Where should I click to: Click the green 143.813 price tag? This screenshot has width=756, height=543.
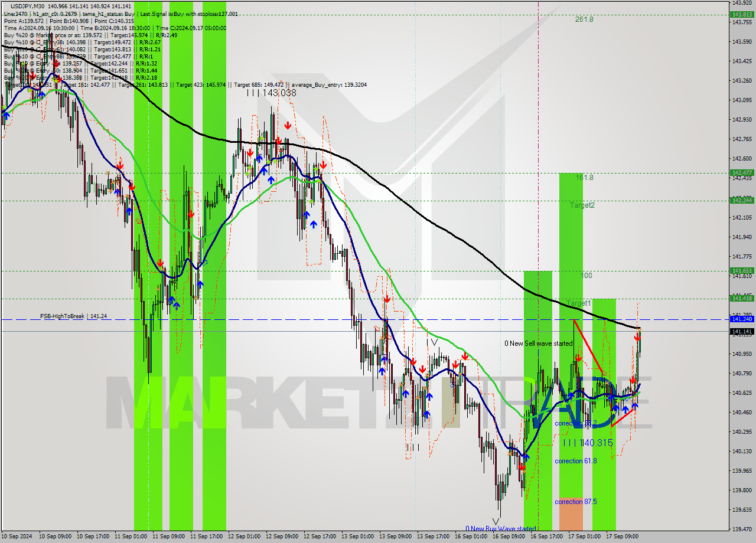point(742,14)
